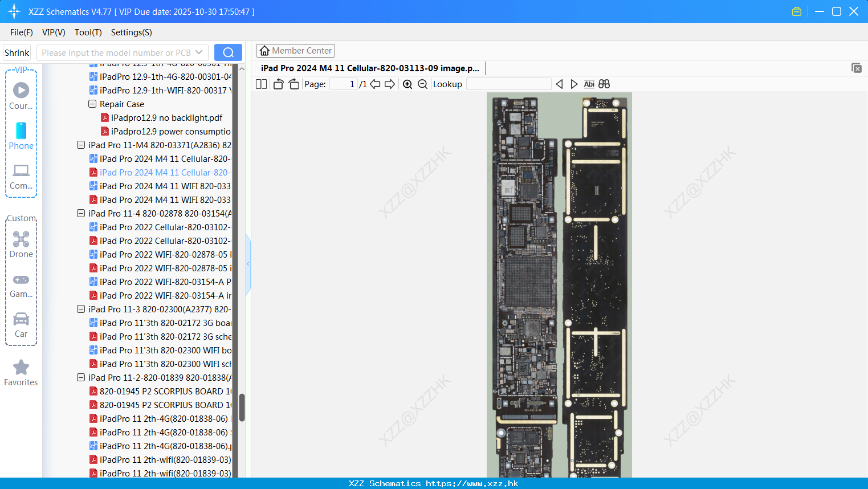
Task: Zoom in on the board image
Action: coord(407,84)
